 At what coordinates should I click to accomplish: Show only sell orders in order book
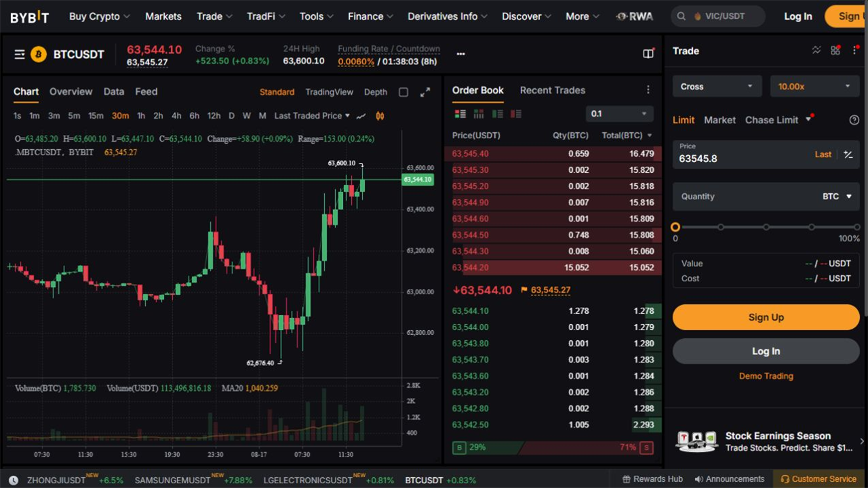tap(516, 114)
